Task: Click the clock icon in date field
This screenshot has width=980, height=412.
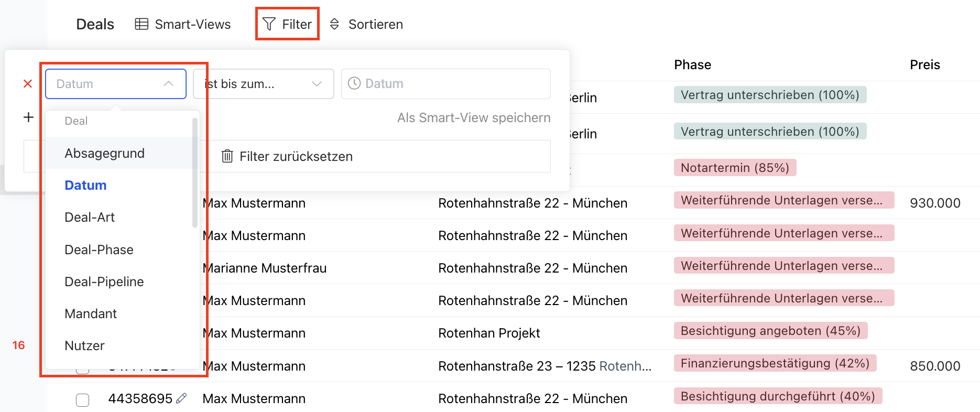Action: (x=354, y=83)
